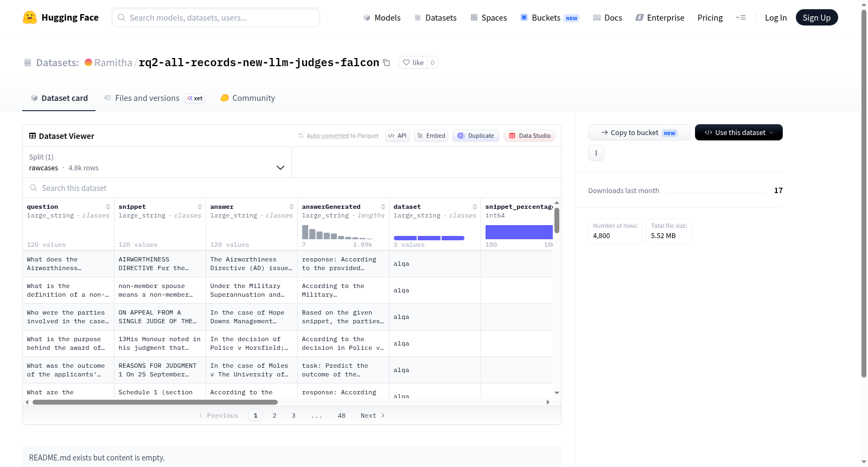This screenshot has width=868, height=467.
Task: Click the answerGenerated lengths histogram
Action: coord(337,232)
